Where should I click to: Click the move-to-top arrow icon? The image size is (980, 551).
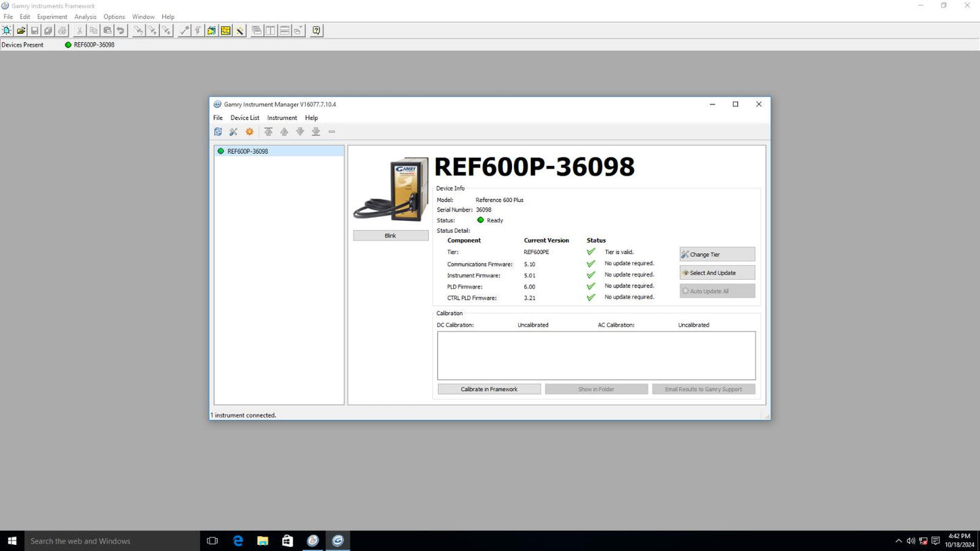click(269, 131)
